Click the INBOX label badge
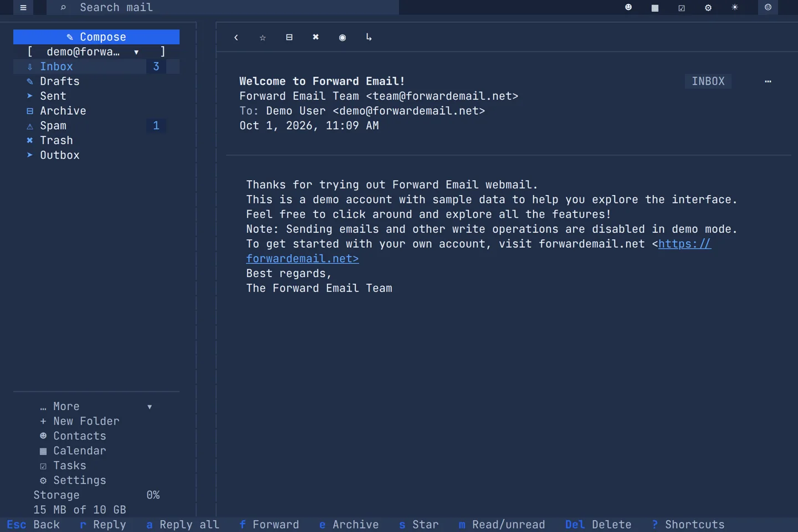This screenshot has width=798, height=532. pos(708,81)
